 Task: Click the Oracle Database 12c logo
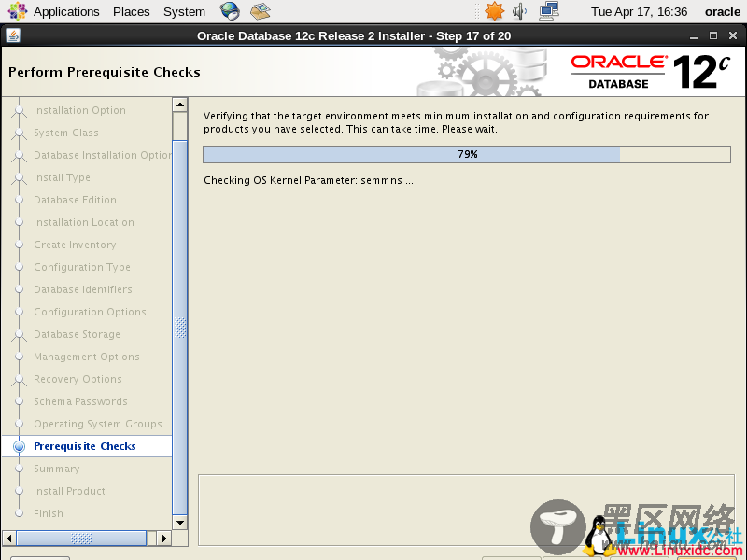click(x=650, y=72)
